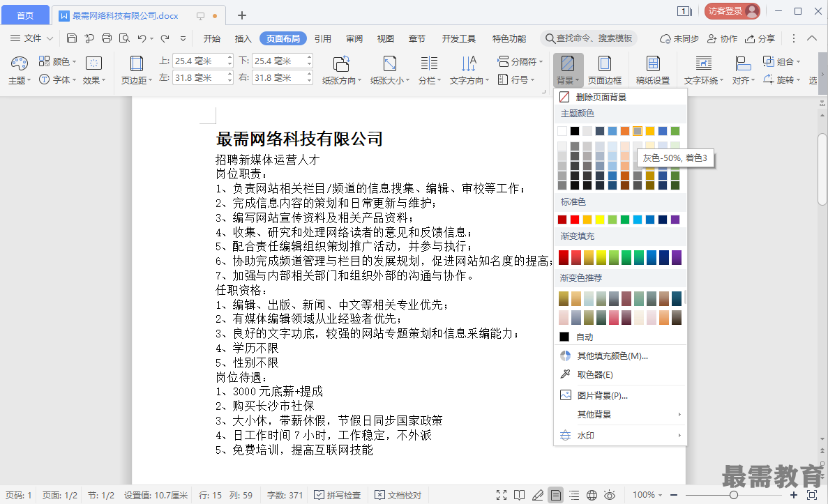Image resolution: width=828 pixels, height=504 pixels.
Task: Open the 文件 file menu
Action: (31, 38)
